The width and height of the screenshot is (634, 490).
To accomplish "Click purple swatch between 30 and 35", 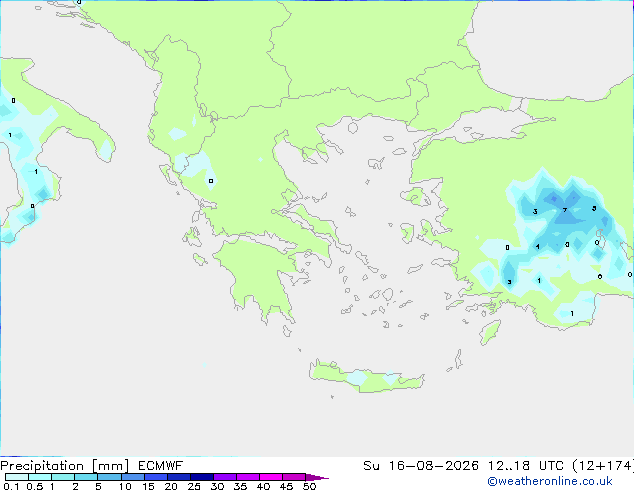I will [225, 477].
